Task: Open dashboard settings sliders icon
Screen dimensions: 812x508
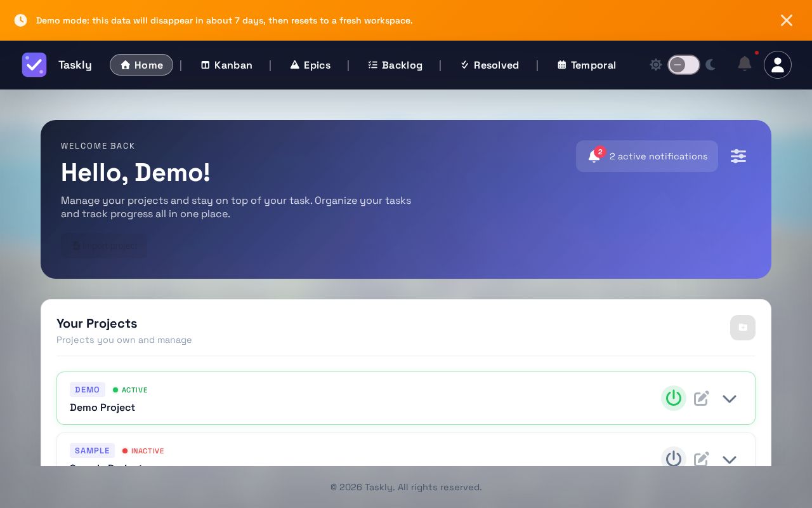Action: [738, 156]
